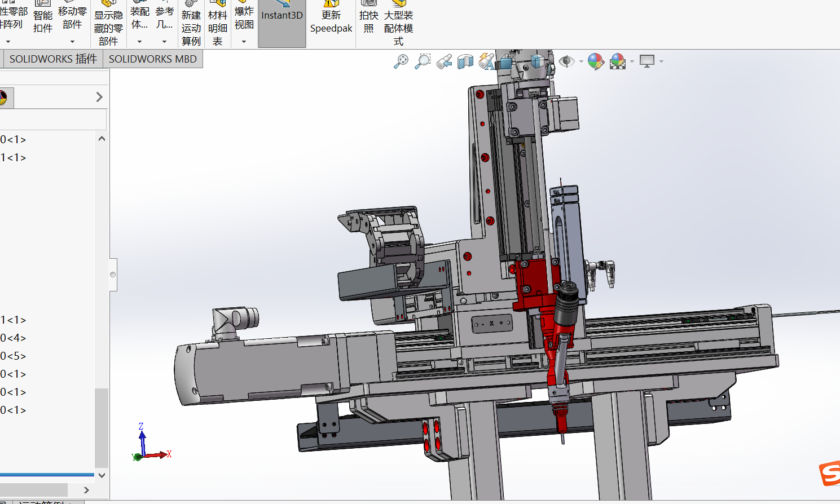Expand Hide/Show Items dropdown arrow
The width and height of the screenshot is (840, 504).
click(581, 61)
